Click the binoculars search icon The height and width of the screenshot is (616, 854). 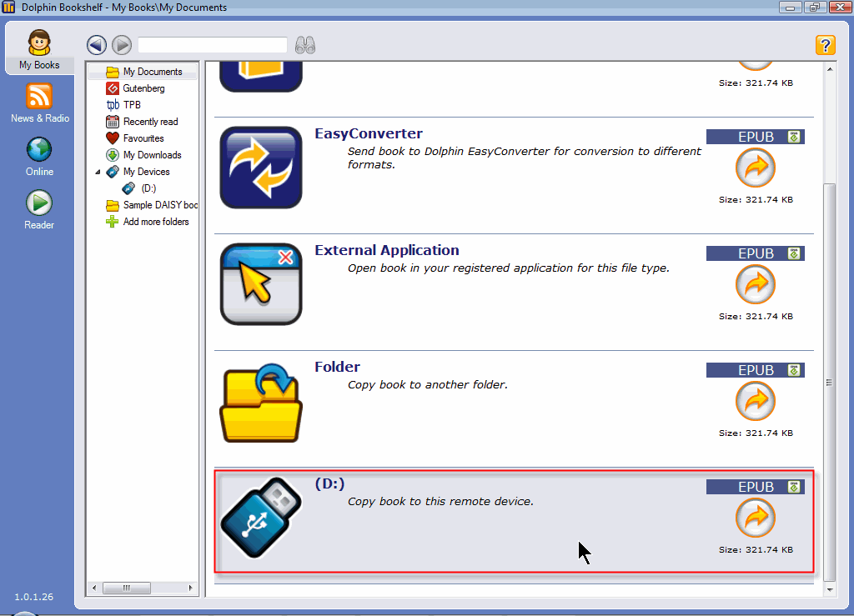(305, 45)
